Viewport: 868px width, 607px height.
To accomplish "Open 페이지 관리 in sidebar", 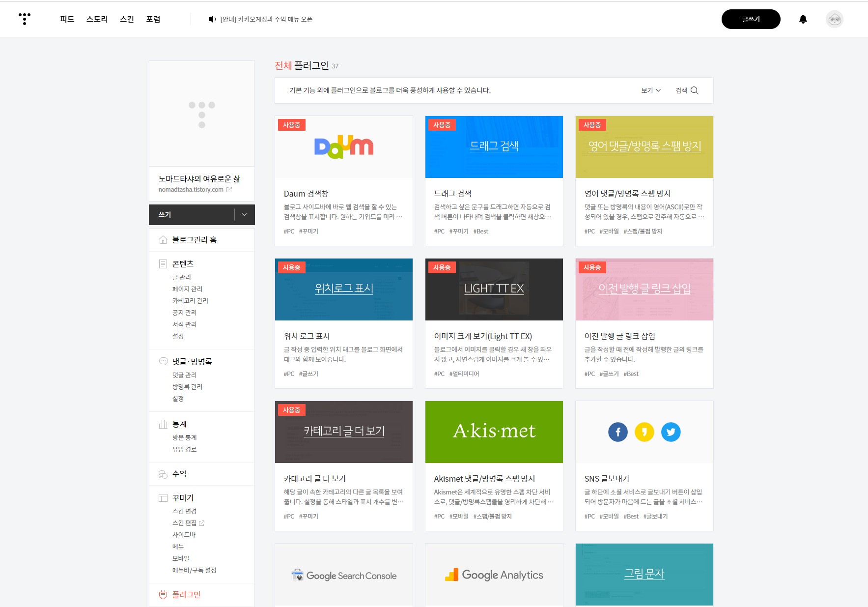I will point(187,289).
